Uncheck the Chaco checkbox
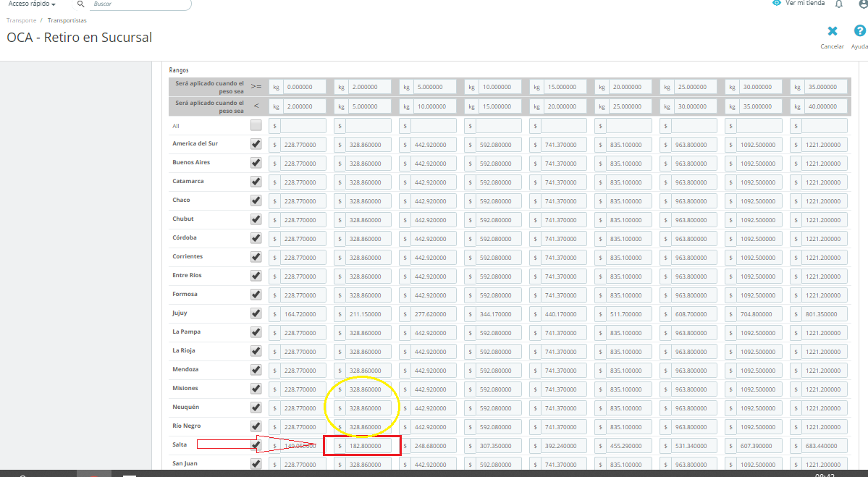 (x=256, y=201)
